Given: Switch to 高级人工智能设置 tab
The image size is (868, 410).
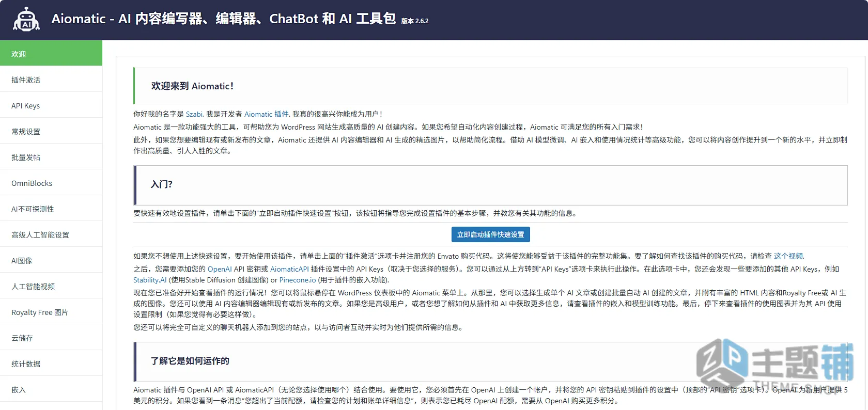Looking at the screenshot, I should coord(51,234).
